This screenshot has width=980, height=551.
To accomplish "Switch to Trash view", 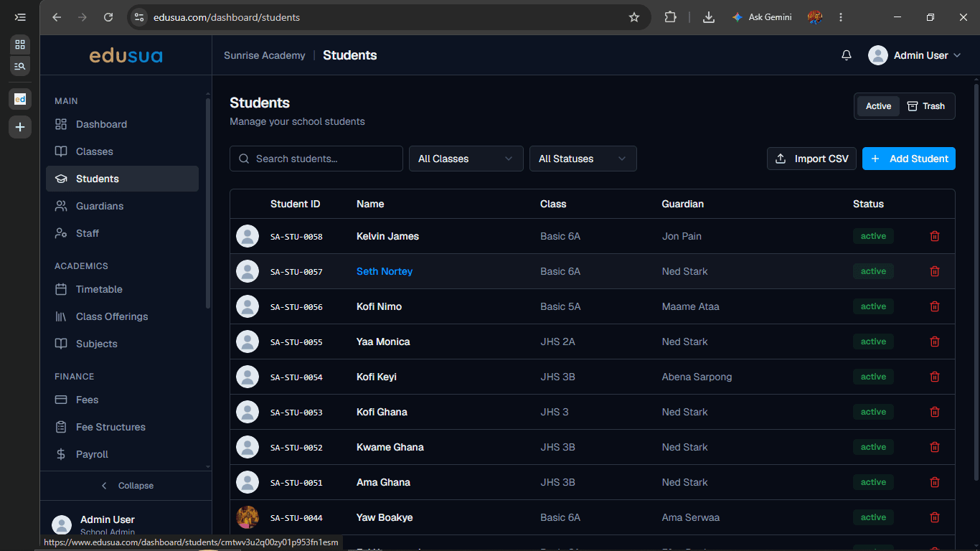I will tap(926, 106).
